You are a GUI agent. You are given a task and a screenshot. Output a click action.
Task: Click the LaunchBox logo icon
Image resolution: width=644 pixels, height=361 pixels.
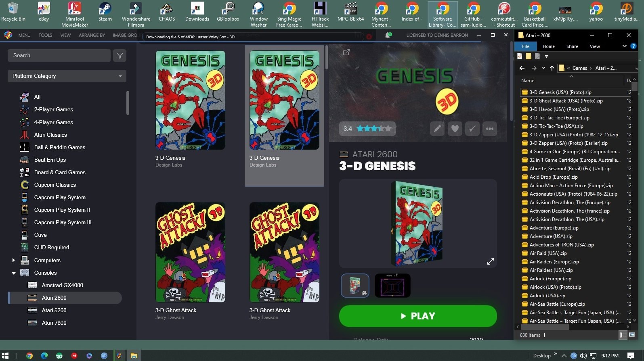click(8, 35)
